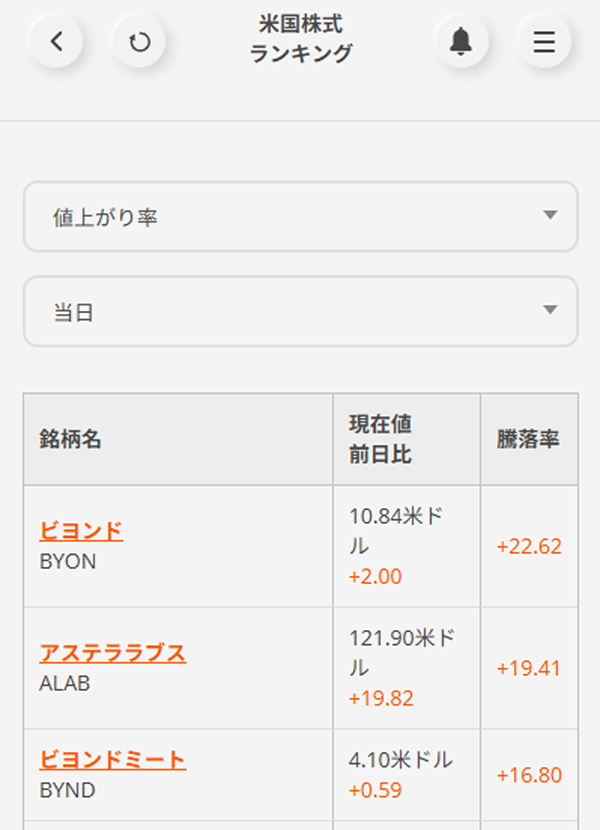Tap the 銘柄名 column header
Viewport: 600px width, 830px height.
pos(70,439)
